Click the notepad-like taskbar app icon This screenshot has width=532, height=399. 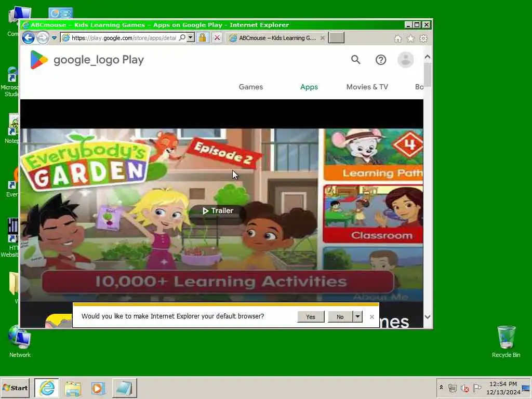[x=124, y=388]
